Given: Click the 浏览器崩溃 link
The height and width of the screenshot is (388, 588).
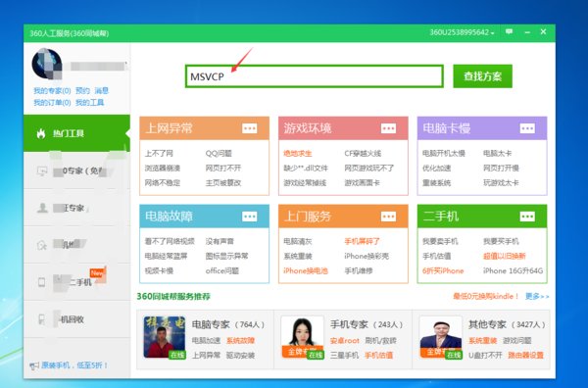Looking at the screenshot, I should click(x=163, y=169).
